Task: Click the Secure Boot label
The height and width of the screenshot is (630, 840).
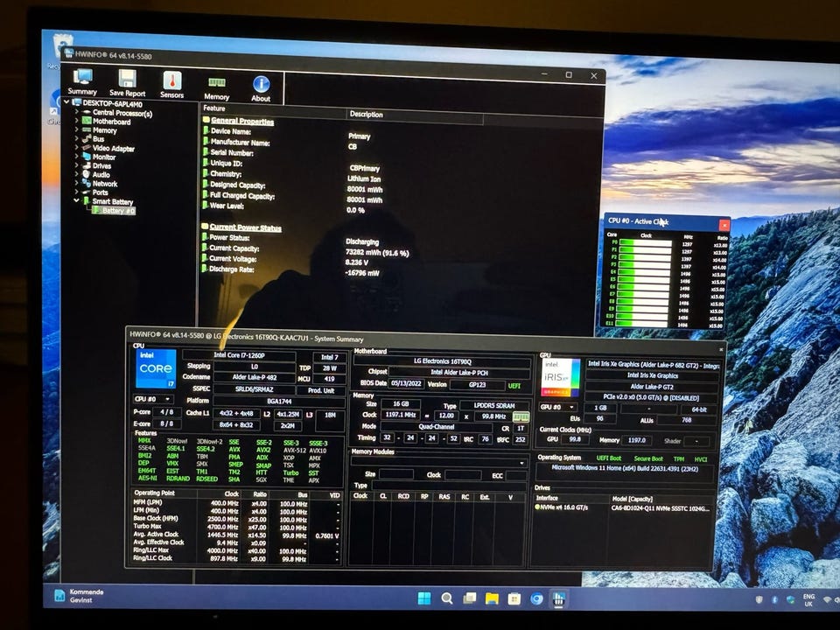Action: pyautogui.click(x=648, y=458)
